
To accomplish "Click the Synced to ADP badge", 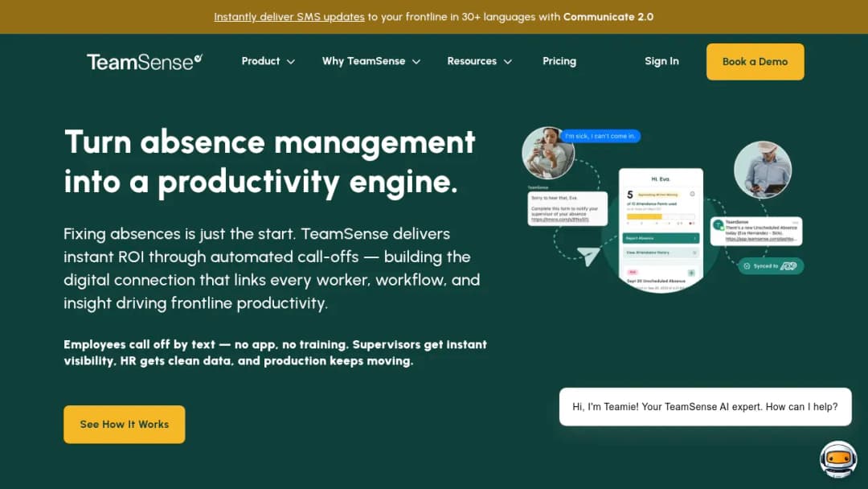I will (x=771, y=266).
